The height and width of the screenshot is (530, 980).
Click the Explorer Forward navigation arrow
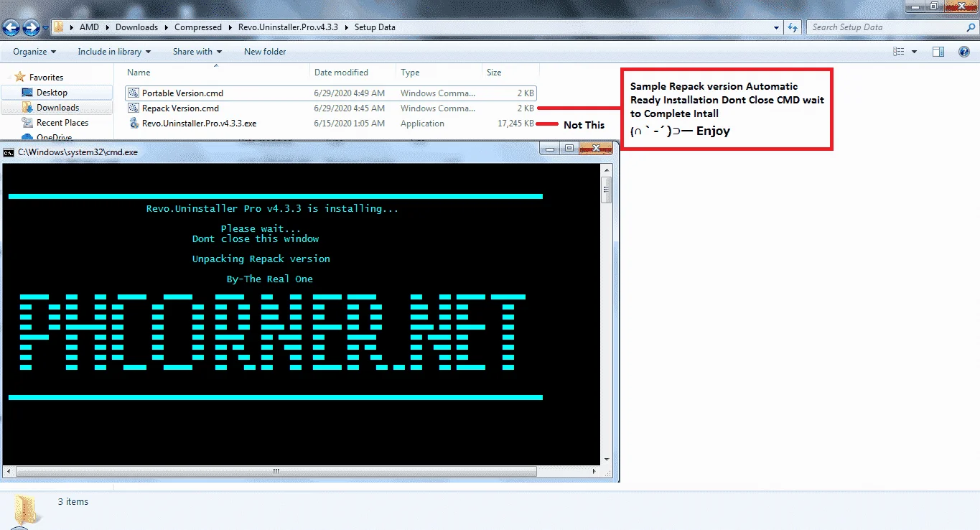click(31, 27)
